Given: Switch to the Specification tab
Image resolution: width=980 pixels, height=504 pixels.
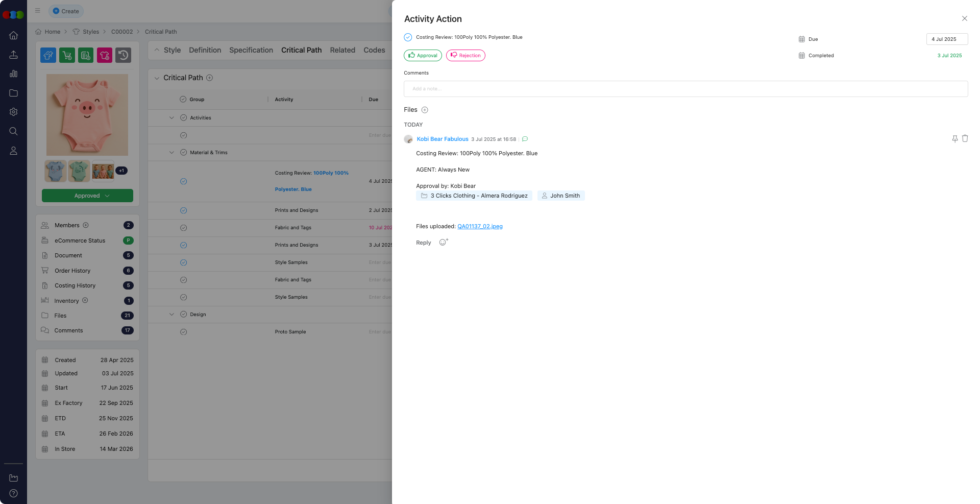Looking at the screenshot, I should point(251,50).
